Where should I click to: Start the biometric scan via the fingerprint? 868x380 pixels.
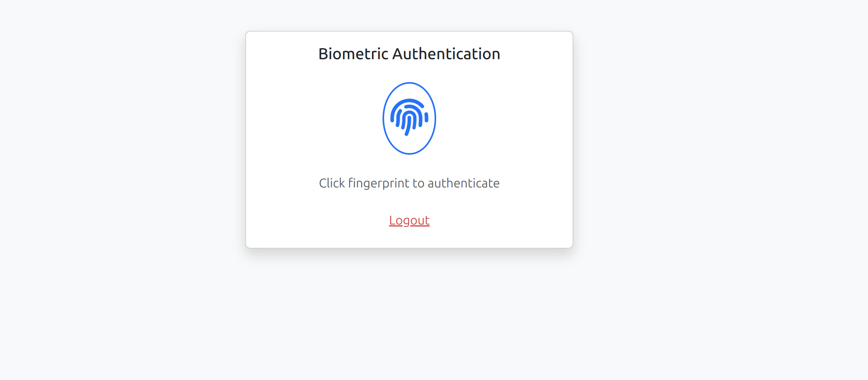409,118
